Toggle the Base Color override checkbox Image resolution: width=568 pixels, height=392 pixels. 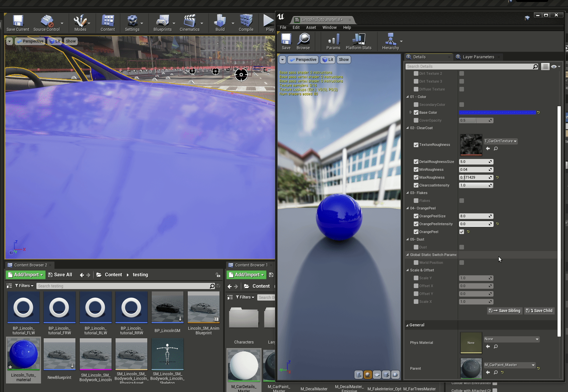[416, 112]
